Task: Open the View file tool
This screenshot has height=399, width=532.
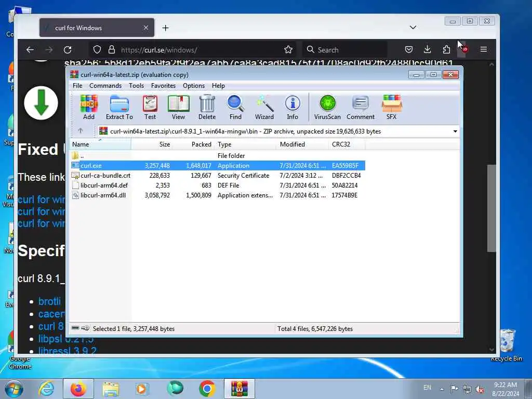Action: [179, 107]
